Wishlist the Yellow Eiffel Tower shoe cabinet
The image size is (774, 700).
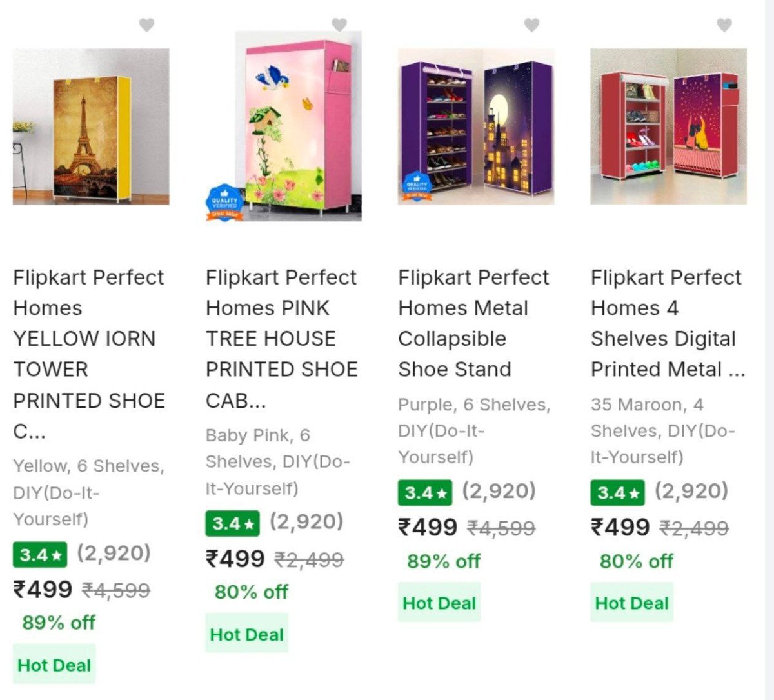click(x=146, y=25)
